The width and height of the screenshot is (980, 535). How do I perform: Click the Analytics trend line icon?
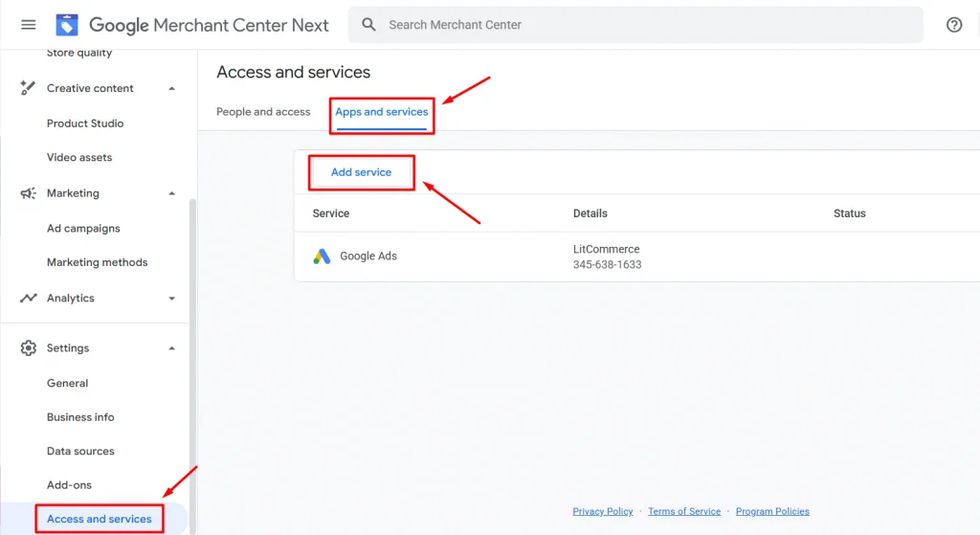pyautogui.click(x=28, y=298)
